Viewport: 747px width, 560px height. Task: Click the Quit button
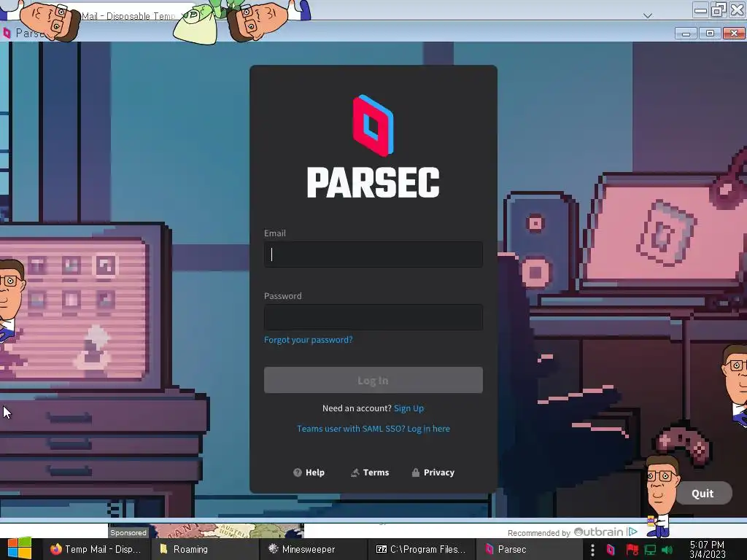click(x=703, y=494)
